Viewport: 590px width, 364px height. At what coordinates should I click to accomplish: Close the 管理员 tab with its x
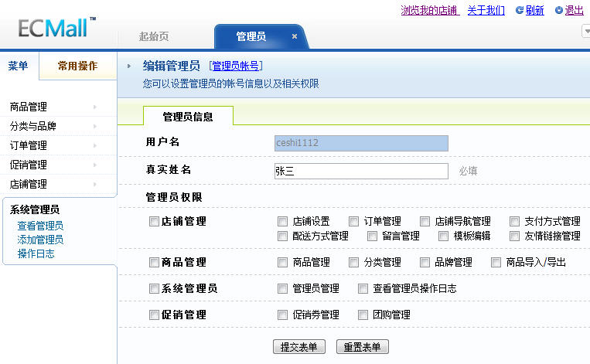click(x=295, y=36)
